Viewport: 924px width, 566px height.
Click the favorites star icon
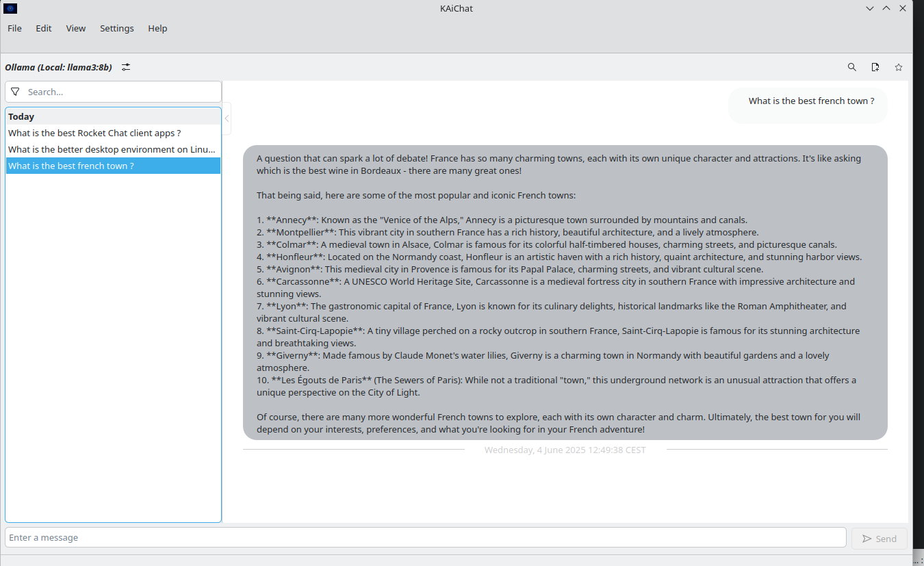coord(899,67)
